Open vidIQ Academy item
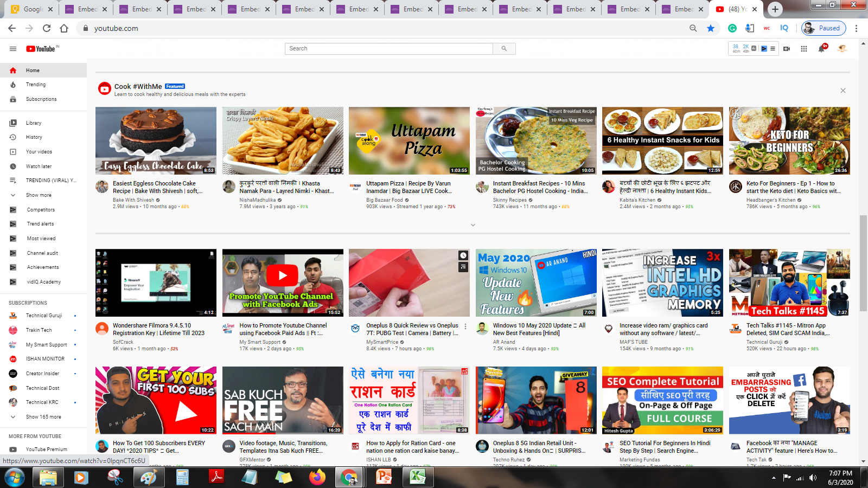868x488 pixels. point(43,282)
